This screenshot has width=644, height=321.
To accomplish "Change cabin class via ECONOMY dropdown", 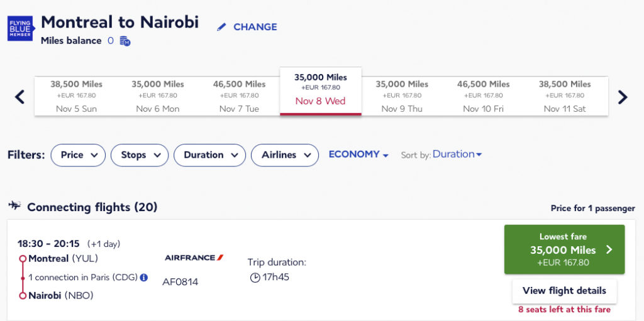I will click(x=358, y=155).
